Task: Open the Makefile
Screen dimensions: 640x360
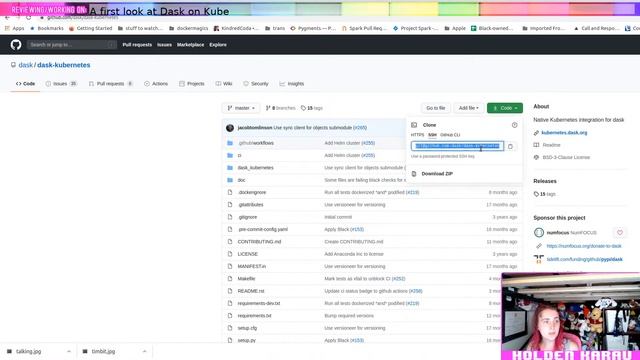Action: click(247, 279)
